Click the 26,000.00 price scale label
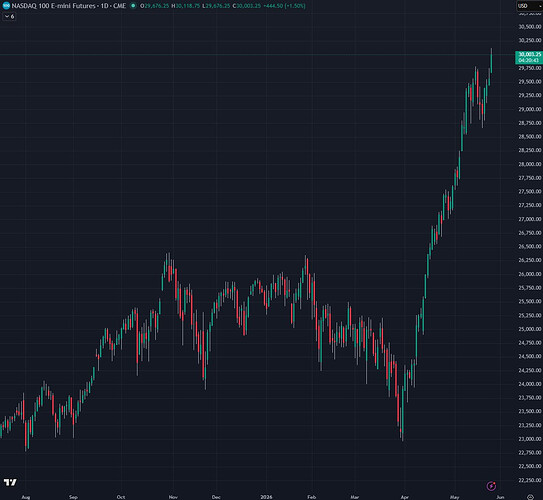 tap(529, 274)
